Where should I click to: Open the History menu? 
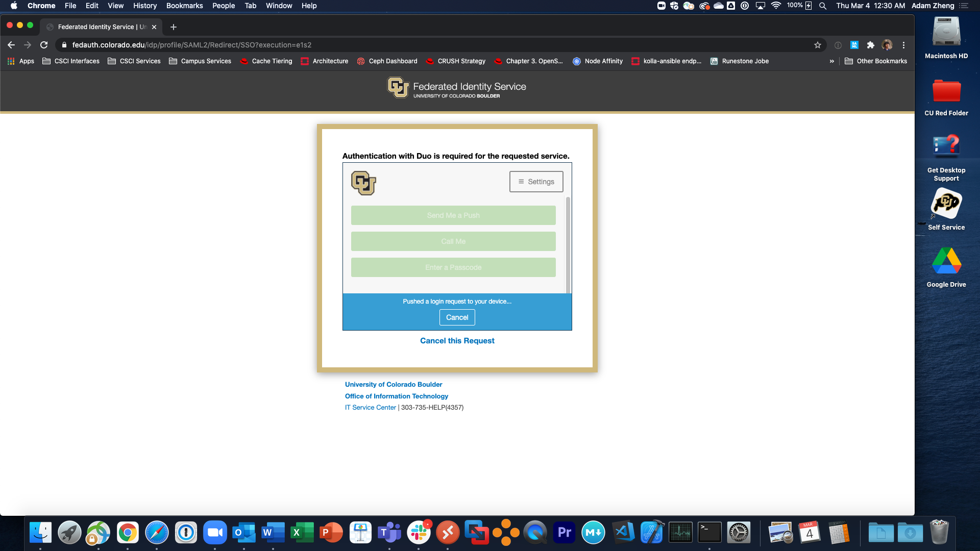click(145, 6)
